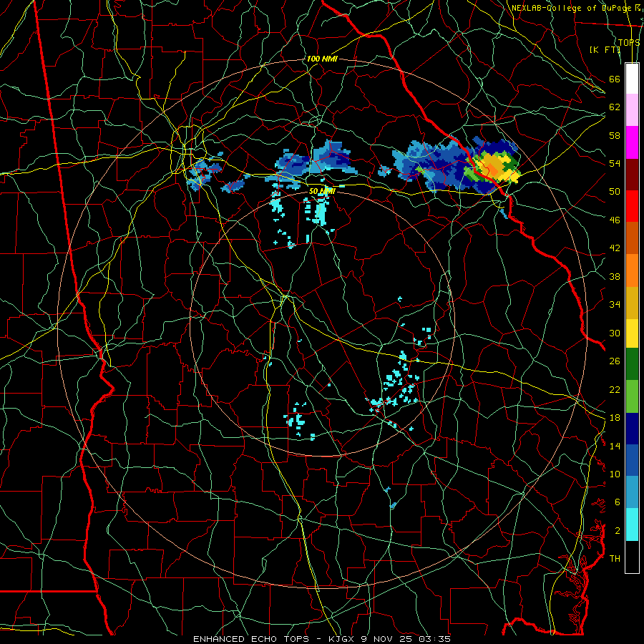The image size is (644, 644).
Task: Click the legend value "46"
Action: (x=615, y=220)
